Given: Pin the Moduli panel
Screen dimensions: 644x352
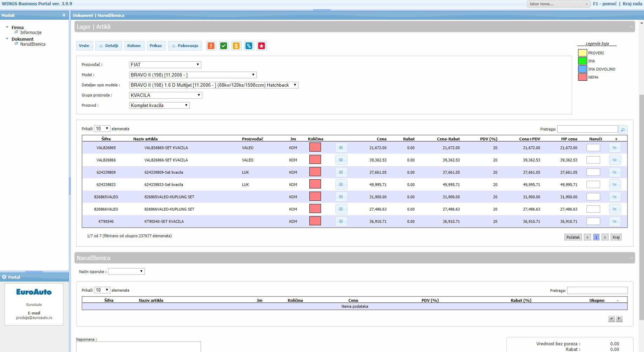Looking at the screenshot, I should click(x=64, y=15).
